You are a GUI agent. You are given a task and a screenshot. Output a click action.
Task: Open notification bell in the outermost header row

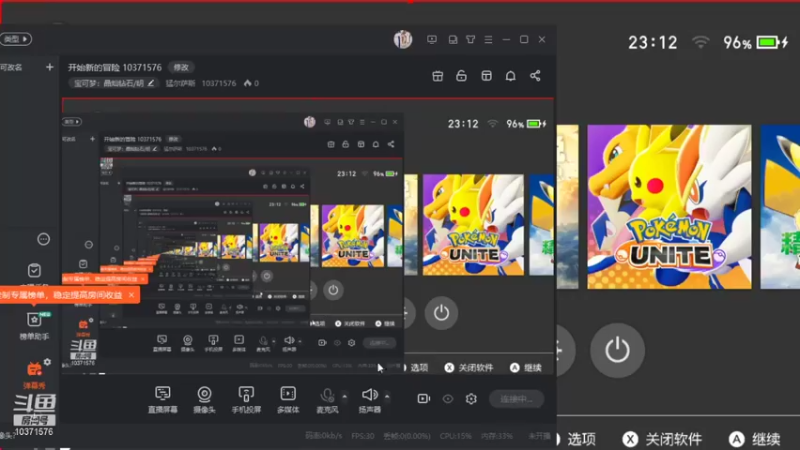(510, 76)
